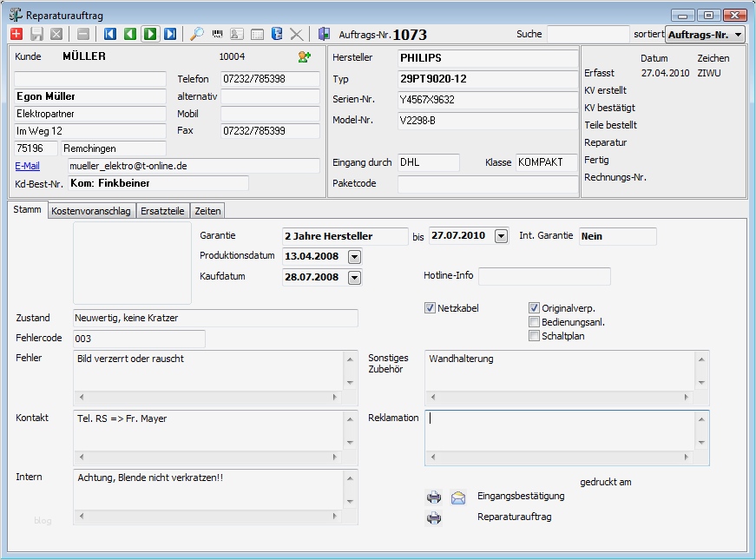Enable the Bedienungsanl. checkbox
The width and height of the screenshot is (756, 560).
coord(535,322)
